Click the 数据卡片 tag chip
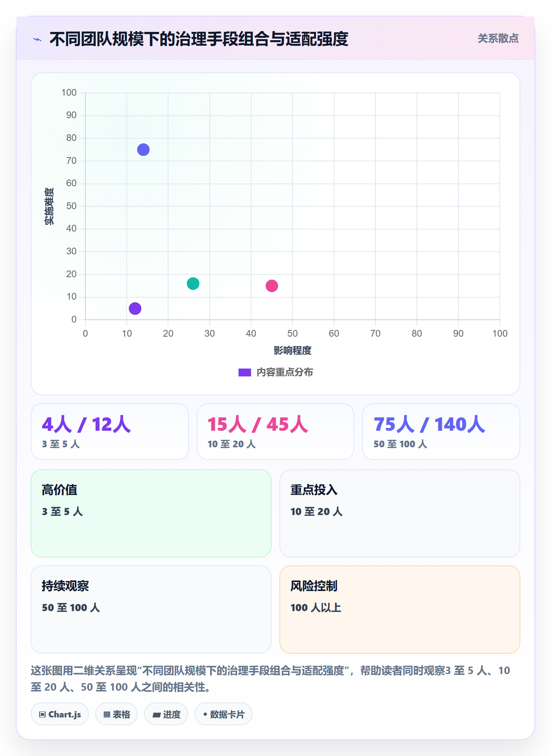551x756 pixels. click(x=224, y=714)
